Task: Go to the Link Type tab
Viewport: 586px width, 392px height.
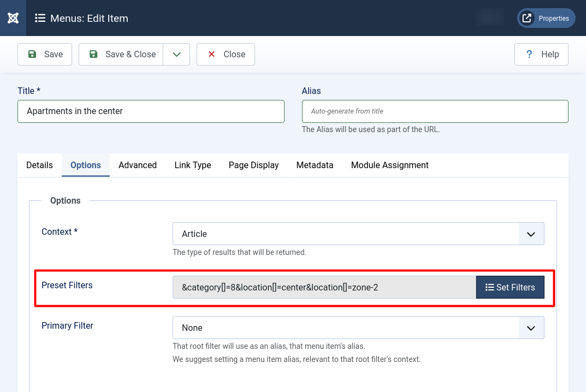Action: click(193, 165)
